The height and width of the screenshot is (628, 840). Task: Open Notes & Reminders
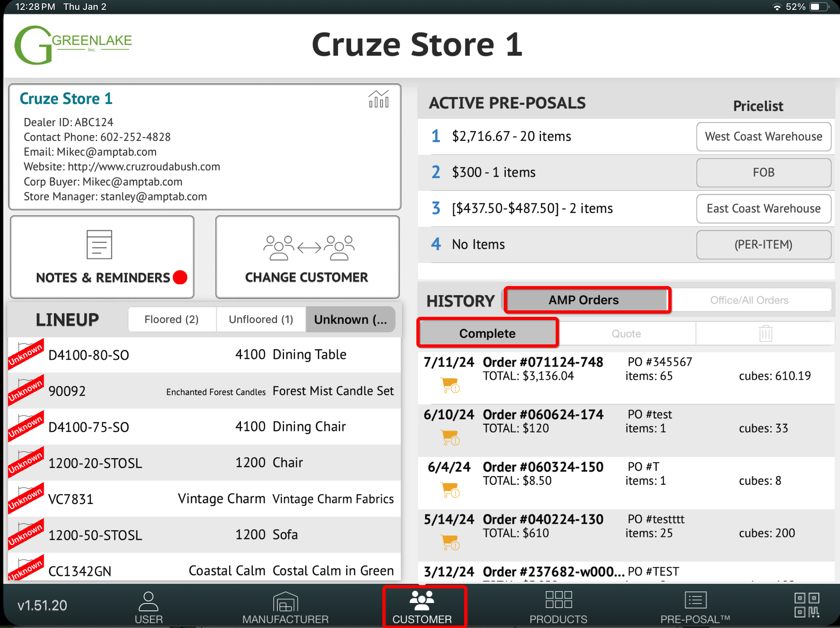point(102,257)
